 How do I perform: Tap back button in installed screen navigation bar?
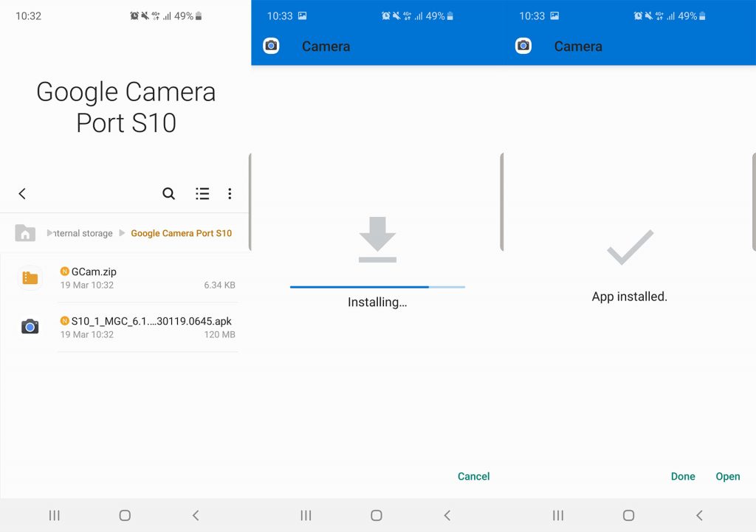point(699,515)
